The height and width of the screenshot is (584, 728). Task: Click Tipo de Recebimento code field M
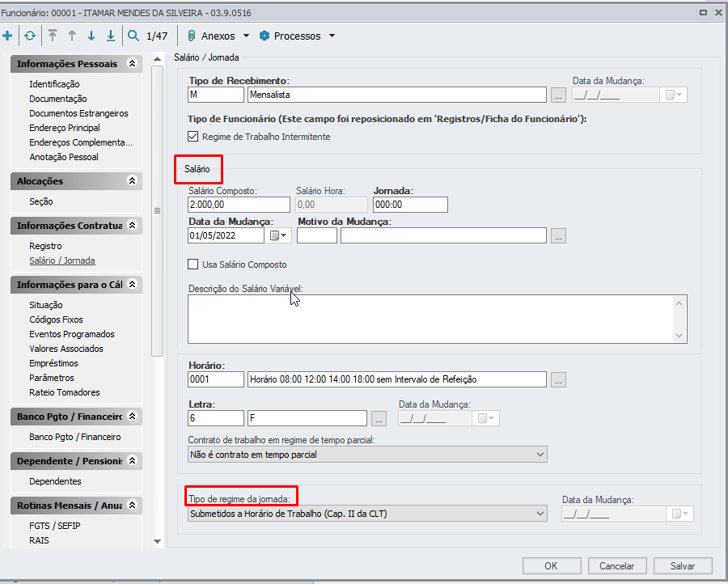[216, 95]
